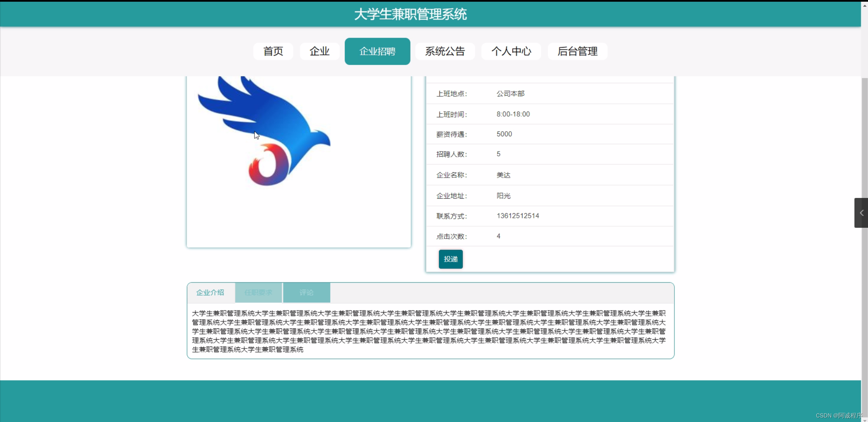Open the 评论 tab

306,293
